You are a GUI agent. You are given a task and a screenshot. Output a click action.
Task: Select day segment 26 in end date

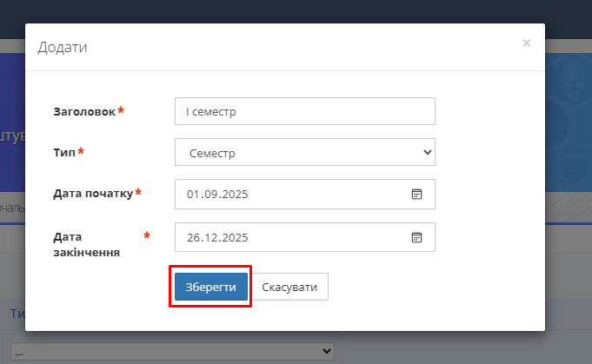click(193, 237)
